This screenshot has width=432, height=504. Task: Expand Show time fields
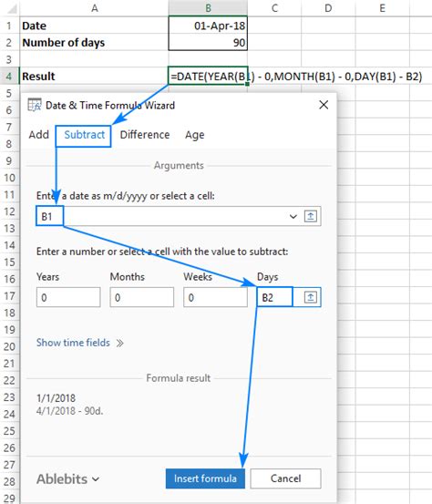[79, 343]
